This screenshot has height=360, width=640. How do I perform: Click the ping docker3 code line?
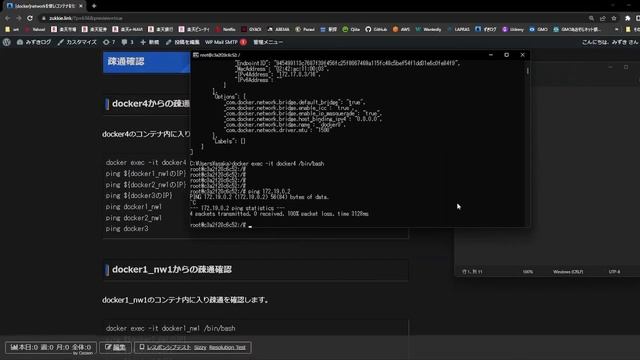point(127,229)
